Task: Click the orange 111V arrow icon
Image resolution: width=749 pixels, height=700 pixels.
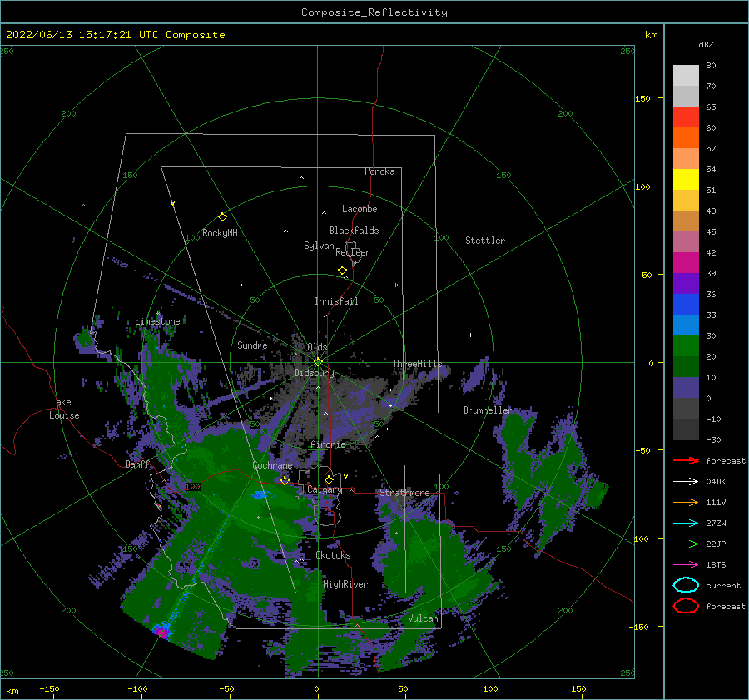Action: pos(686,502)
